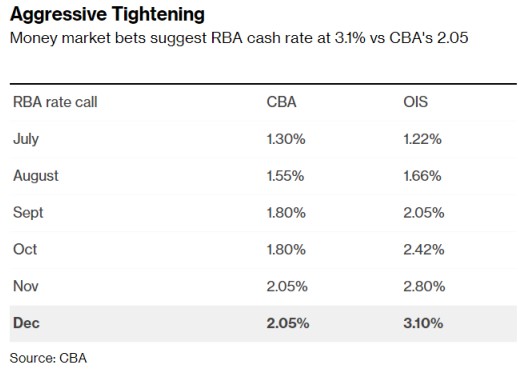The height and width of the screenshot is (370, 518).
Task: Click the Nov row label
Action: pyautogui.click(x=26, y=286)
